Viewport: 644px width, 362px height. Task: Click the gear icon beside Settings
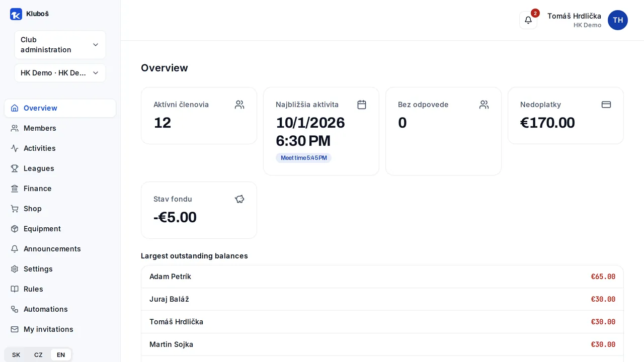(x=15, y=269)
